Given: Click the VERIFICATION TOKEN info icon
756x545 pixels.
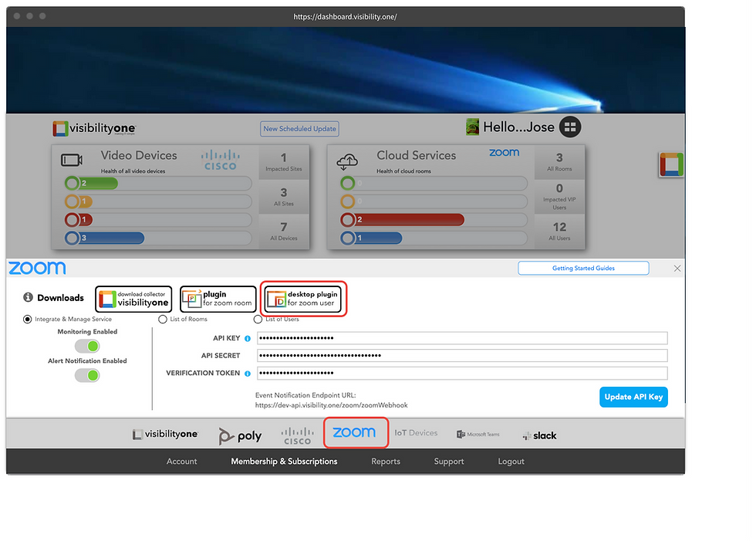Looking at the screenshot, I should pyautogui.click(x=248, y=374).
